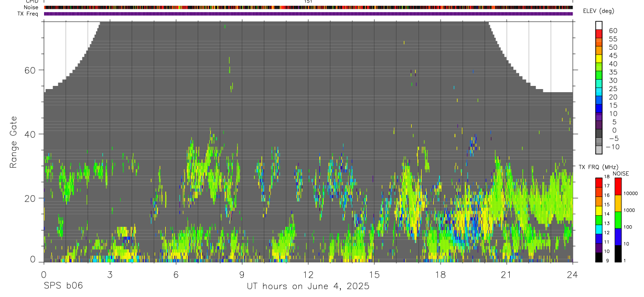Click the 10000 red noise swatch
Screen dimensions: 644x297
pos(617,186)
